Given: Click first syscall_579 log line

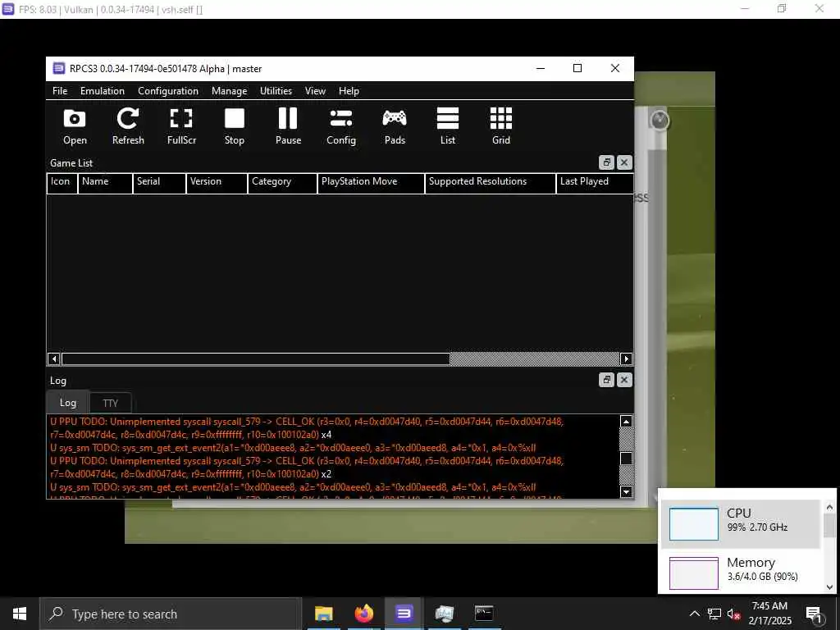Looking at the screenshot, I should pos(307,428).
